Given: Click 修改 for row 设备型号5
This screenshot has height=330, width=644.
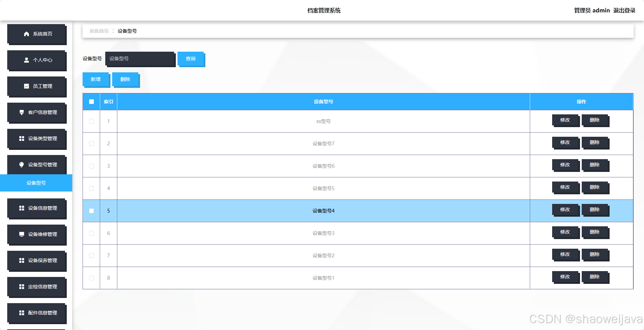Looking at the screenshot, I should (x=566, y=187).
